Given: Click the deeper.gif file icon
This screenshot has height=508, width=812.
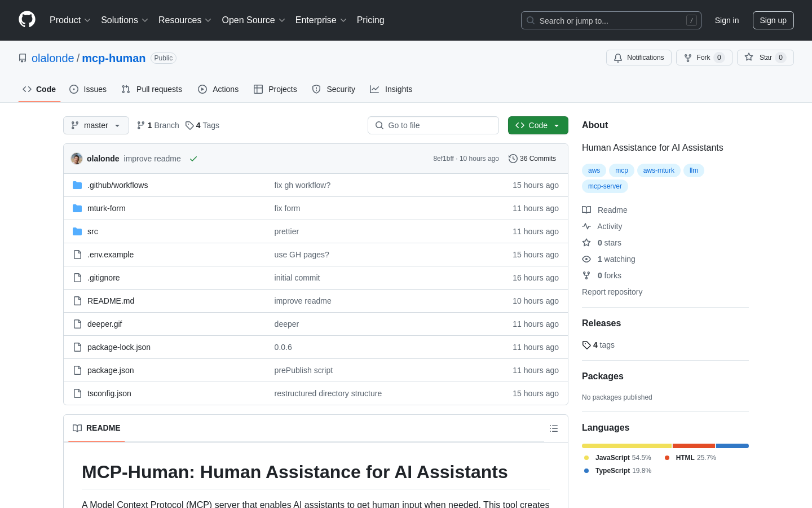Looking at the screenshot, I should tap(77, 324).
